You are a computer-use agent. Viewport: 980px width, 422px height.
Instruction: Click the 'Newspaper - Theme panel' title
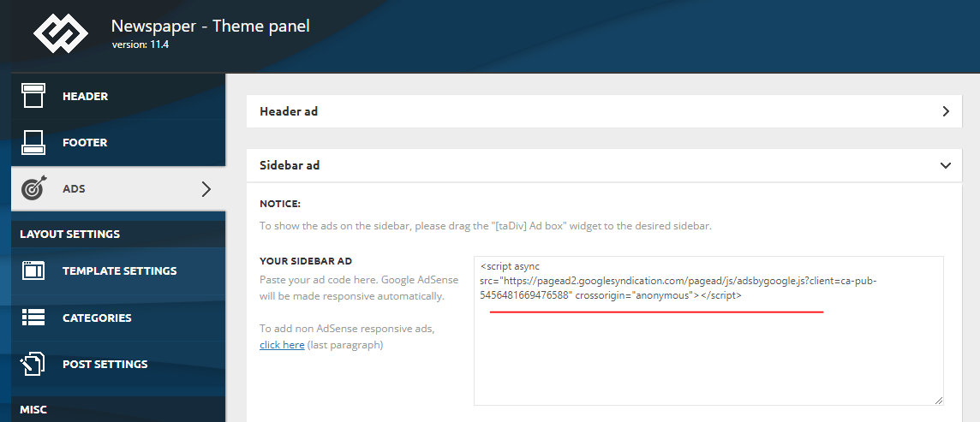pyautogui.click(x=211, y=26)
